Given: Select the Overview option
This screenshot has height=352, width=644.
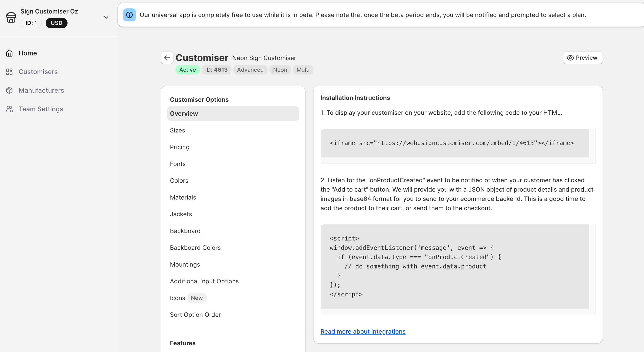Looking at the screenshot, I should pos(233,114).
